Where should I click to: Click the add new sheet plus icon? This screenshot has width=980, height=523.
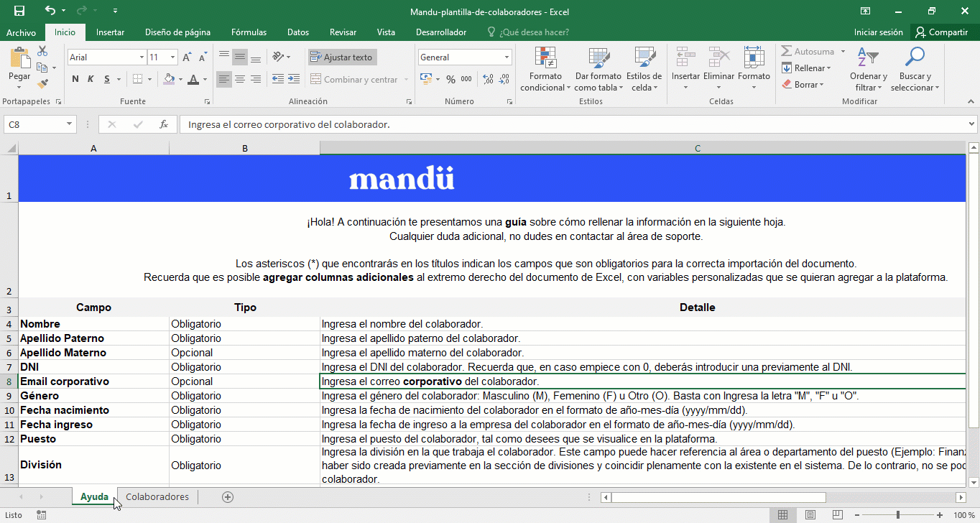tap(228, 497)
